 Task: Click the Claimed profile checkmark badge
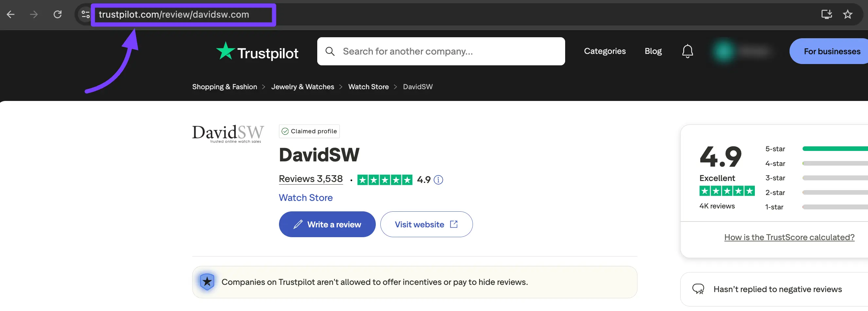pos(285,131)
